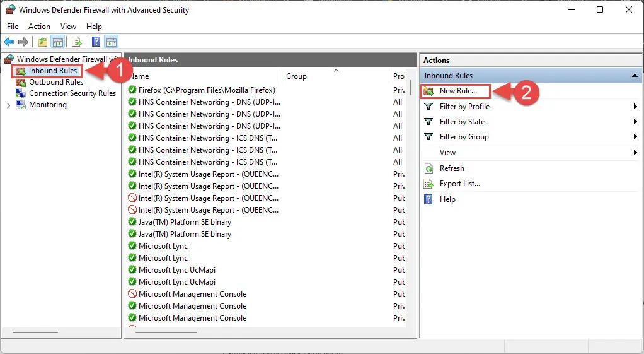Click New Rule... in Actions pane
Image resolution: width=644 pixels, height=354 pixels.
[x=458, y=91]
